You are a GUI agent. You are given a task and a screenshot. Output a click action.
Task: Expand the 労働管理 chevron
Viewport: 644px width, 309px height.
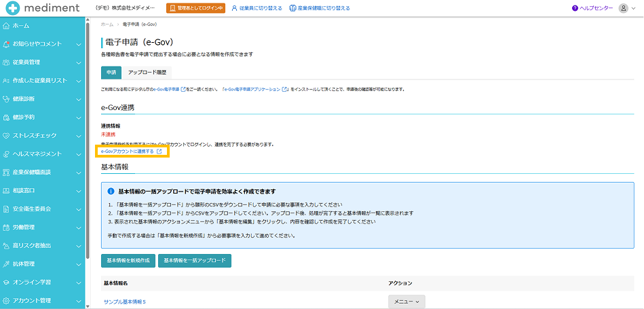coord(79,228)
